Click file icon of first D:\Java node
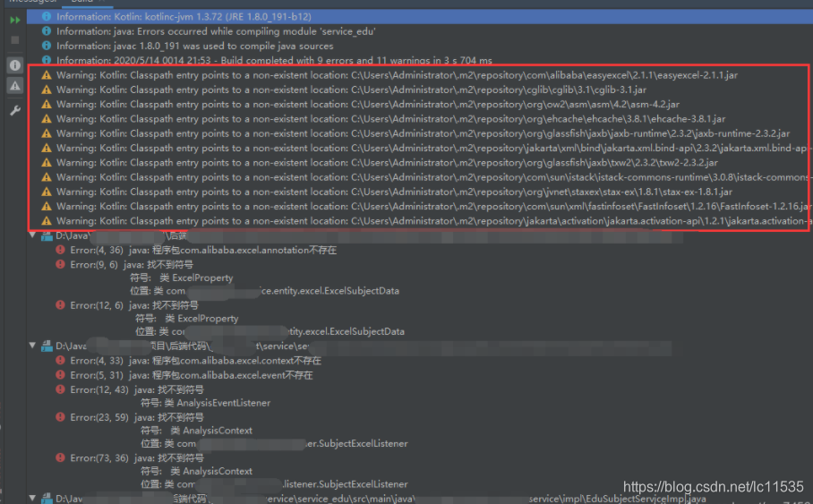 pos(47,236)
